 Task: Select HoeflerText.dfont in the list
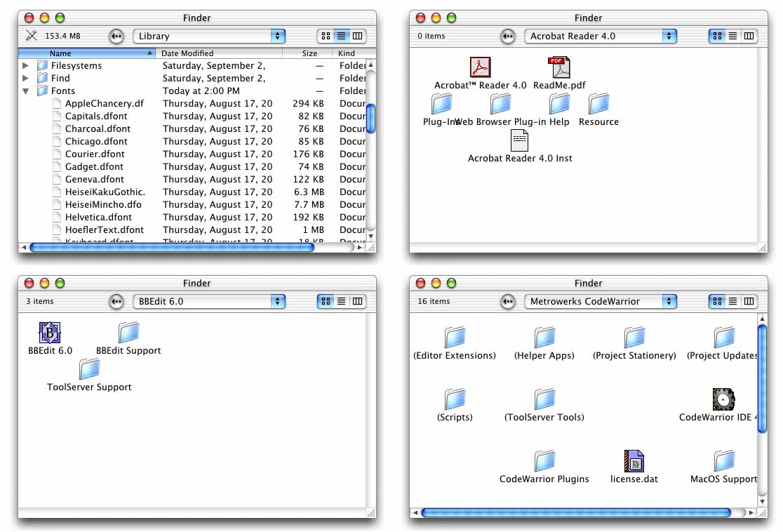[105, 230]
